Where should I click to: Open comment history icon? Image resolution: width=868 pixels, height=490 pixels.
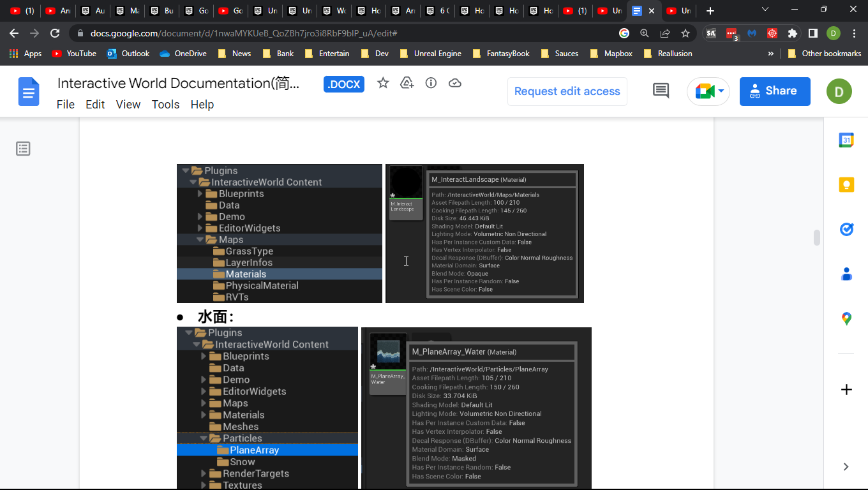(661, 91)
